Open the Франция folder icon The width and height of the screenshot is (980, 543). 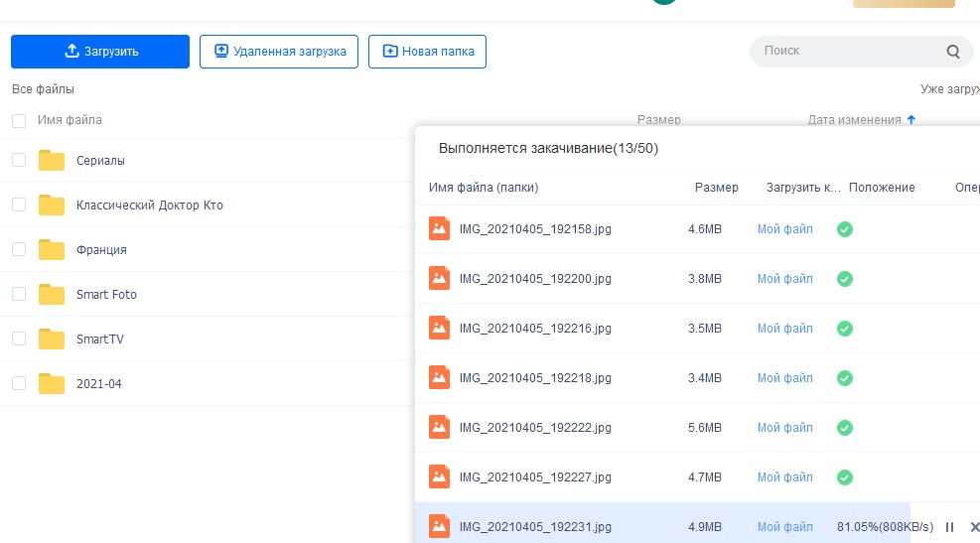point(52,250)
